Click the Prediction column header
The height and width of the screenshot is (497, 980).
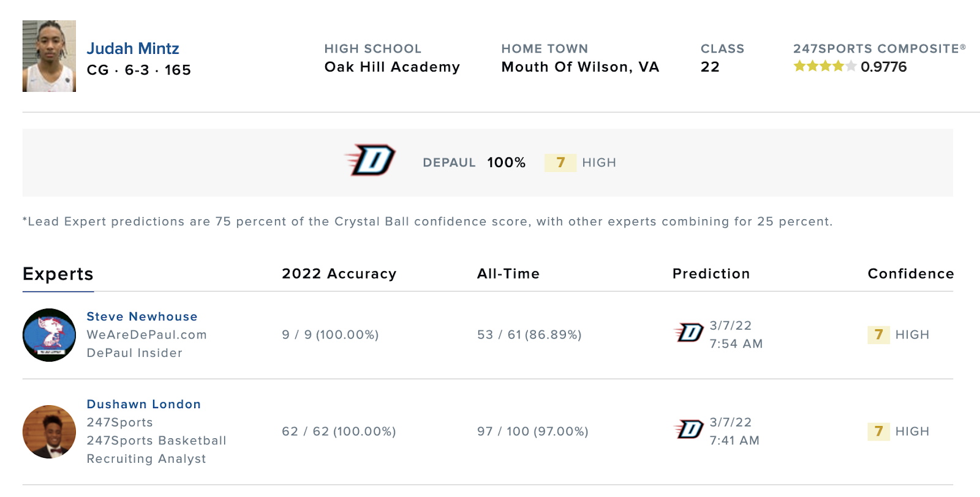(711, 274)
